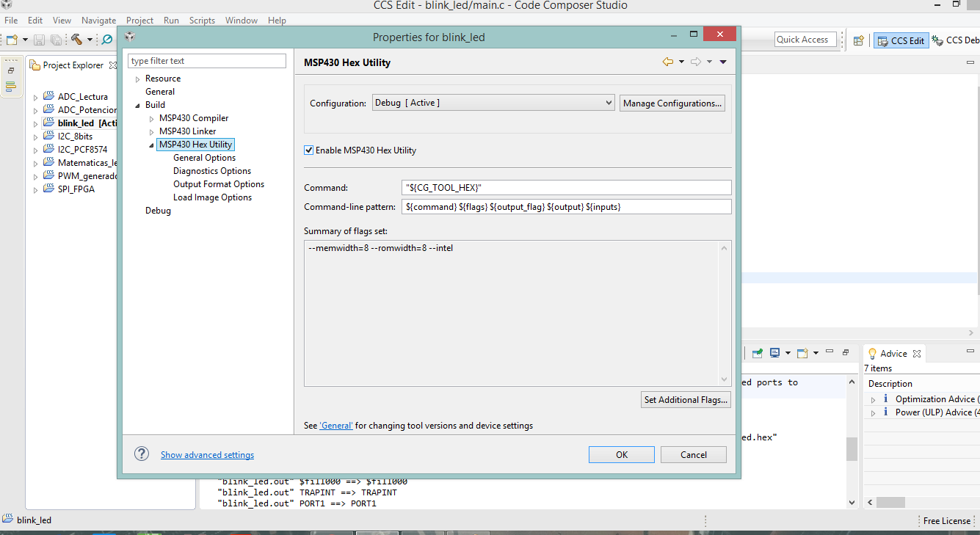The height and width of the screenshot is (535, 980).
Task: Click the Command text field
Action: (x=567, y=188)
